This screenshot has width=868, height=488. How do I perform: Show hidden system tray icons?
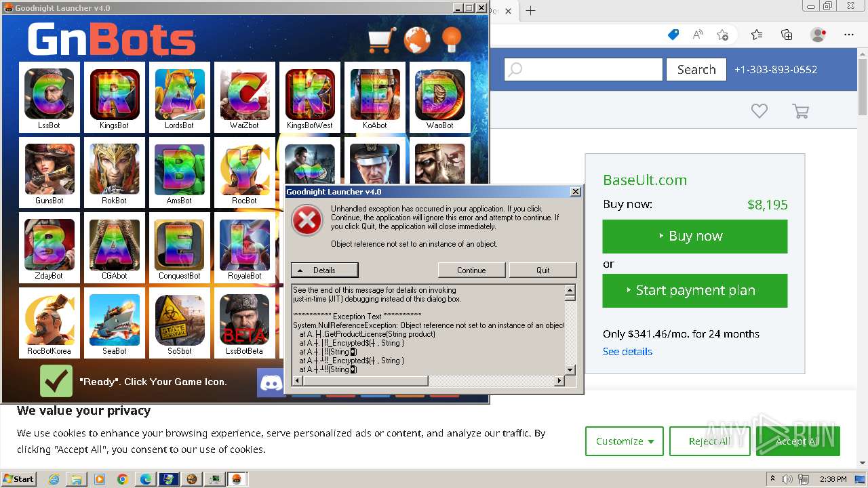(x=772, y=479)
